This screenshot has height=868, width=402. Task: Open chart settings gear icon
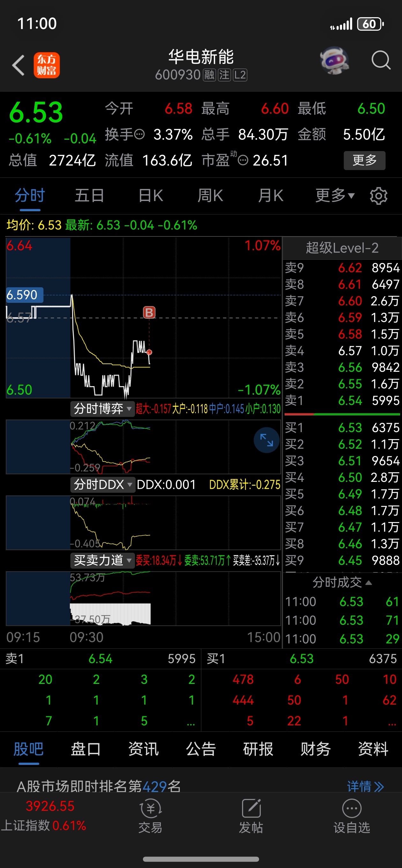(x=378, y=196)
